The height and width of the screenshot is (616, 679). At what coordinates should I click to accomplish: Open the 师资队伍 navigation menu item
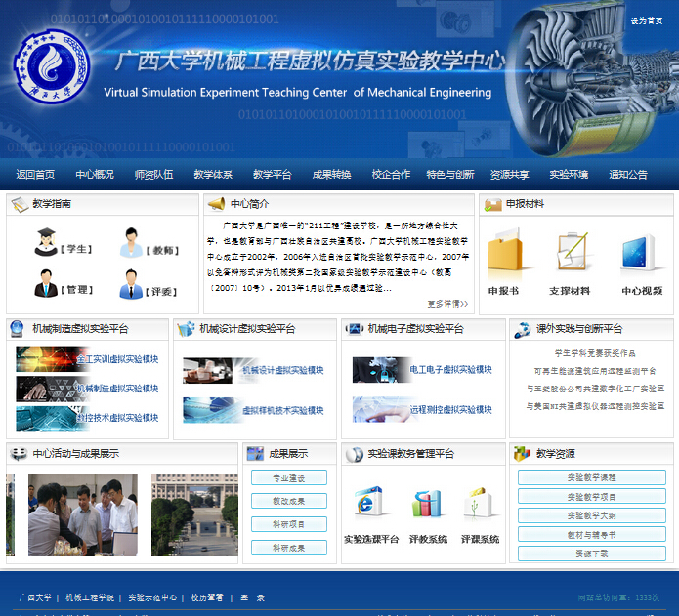153,175
